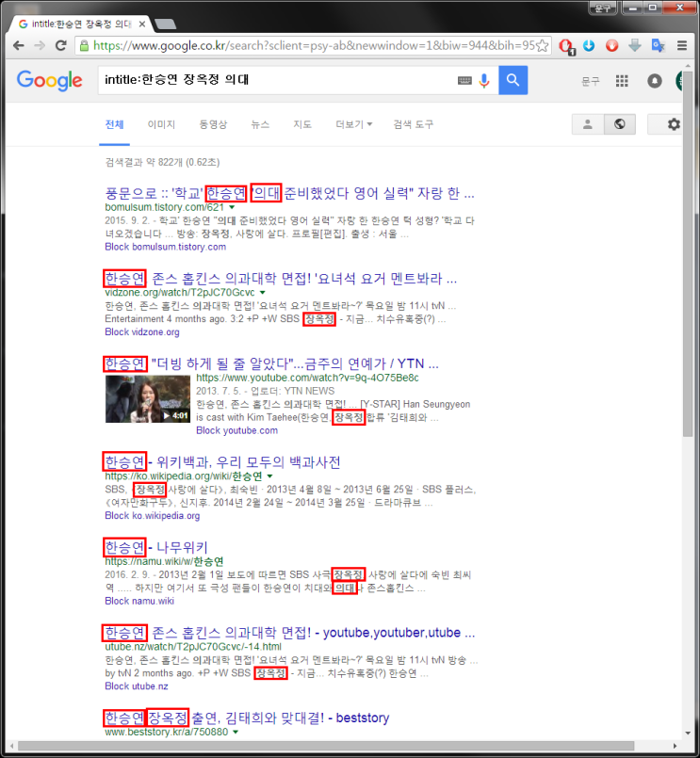Image resolution: width=700 pixels, height=758 pixels.
Task: Open the blue download-arrow extension
Action: click(589, 45)
